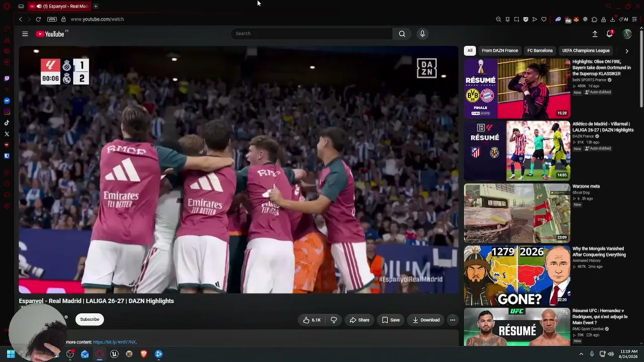The width and height of the screenshot is (644, 362).
Task: Open the extensions puzzle icon
Action: pyautogui.click(x=594, y=19)
